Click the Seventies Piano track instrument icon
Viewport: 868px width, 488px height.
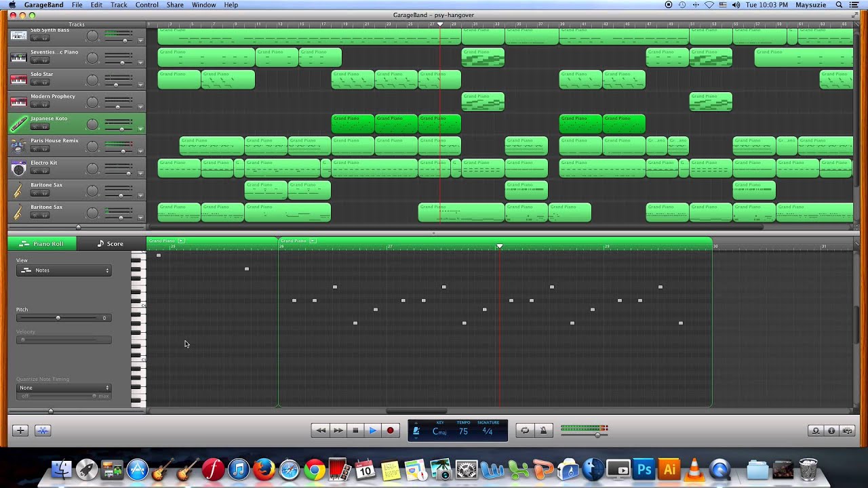18,58
